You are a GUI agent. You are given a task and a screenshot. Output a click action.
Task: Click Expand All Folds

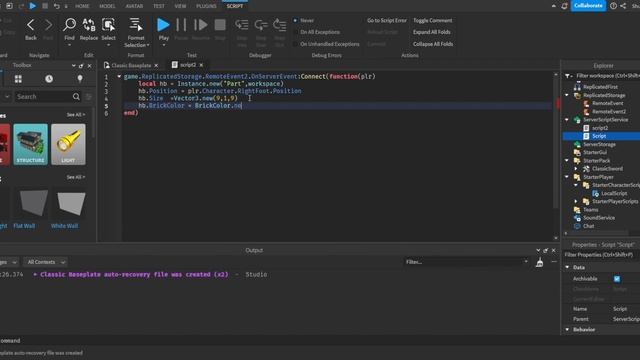click(432, 32)
